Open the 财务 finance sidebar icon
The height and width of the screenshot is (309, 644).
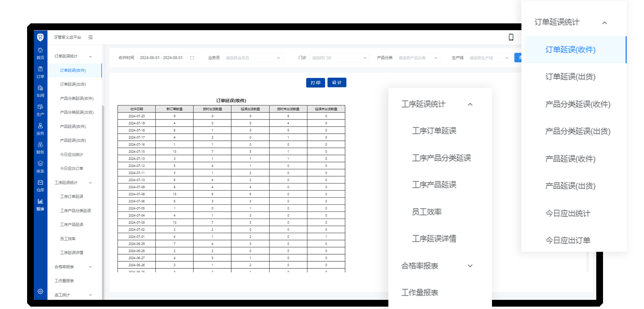40,148
